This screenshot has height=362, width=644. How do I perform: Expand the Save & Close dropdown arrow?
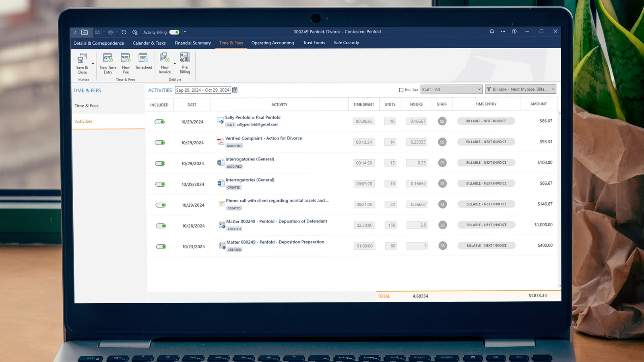(x=93, y=64)
